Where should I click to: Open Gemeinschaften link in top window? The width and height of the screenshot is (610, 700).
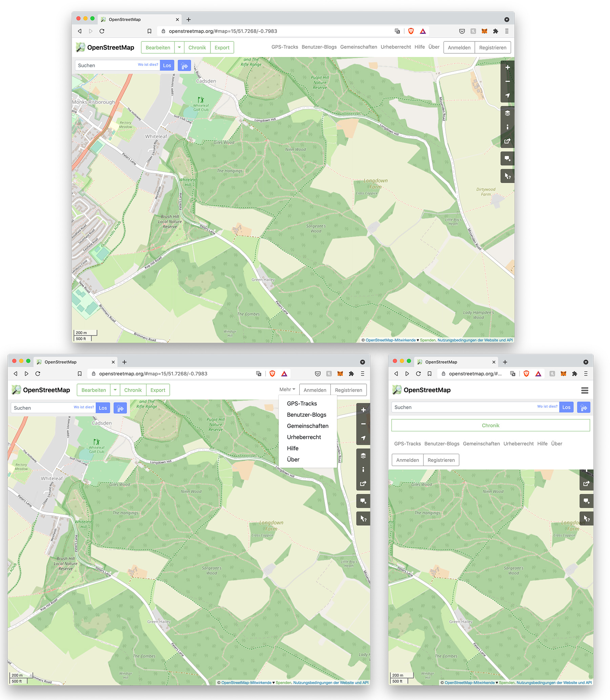359,47
